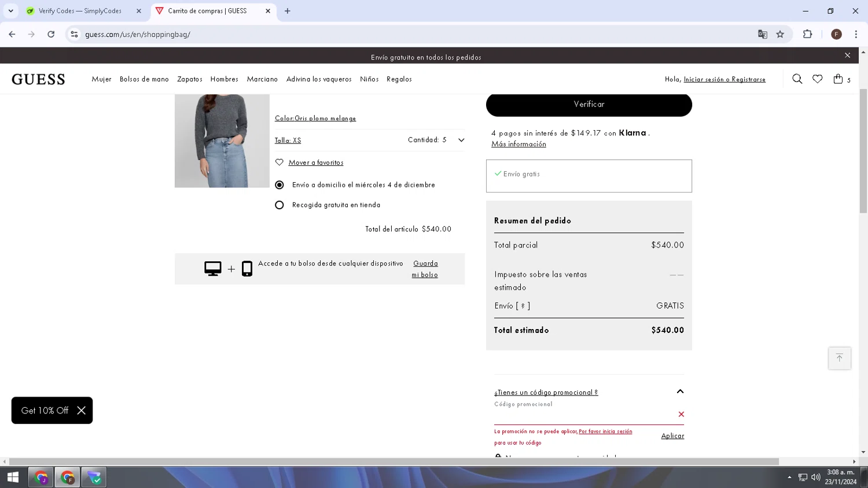
Task: Open the Niños menu
Action: pos(369,79)
